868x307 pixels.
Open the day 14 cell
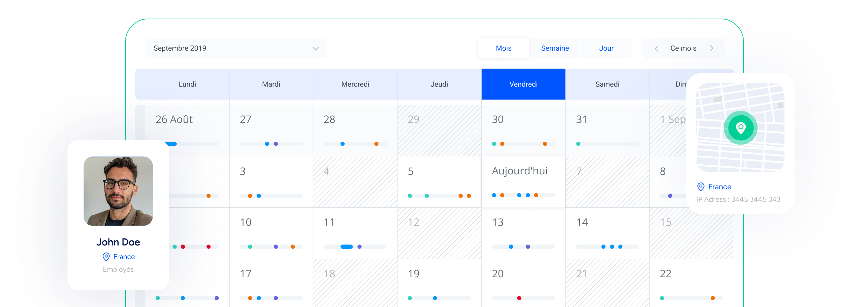click(x=607, y=233)
